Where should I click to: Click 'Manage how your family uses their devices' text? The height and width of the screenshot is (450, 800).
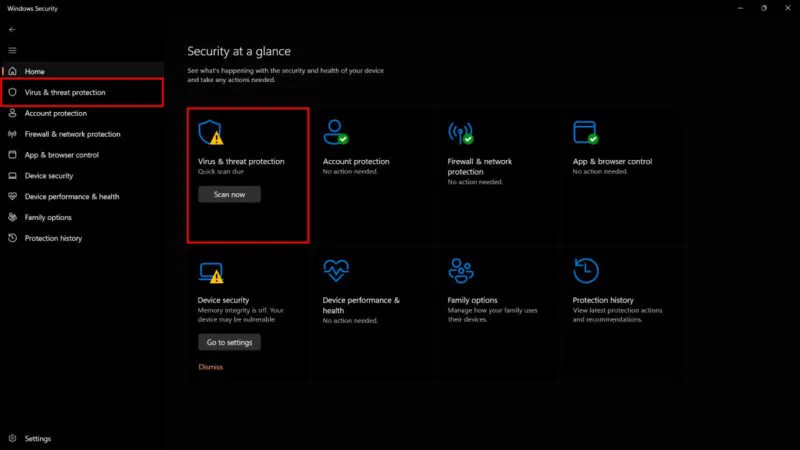click(492, 315)
